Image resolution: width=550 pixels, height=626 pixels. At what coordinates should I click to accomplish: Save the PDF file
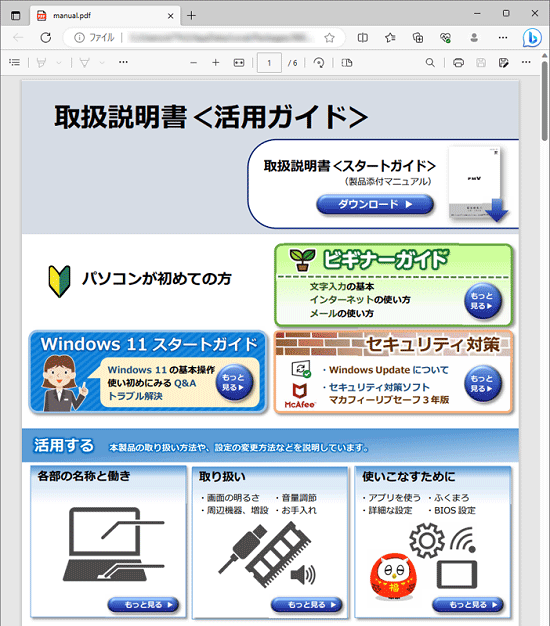481,63
